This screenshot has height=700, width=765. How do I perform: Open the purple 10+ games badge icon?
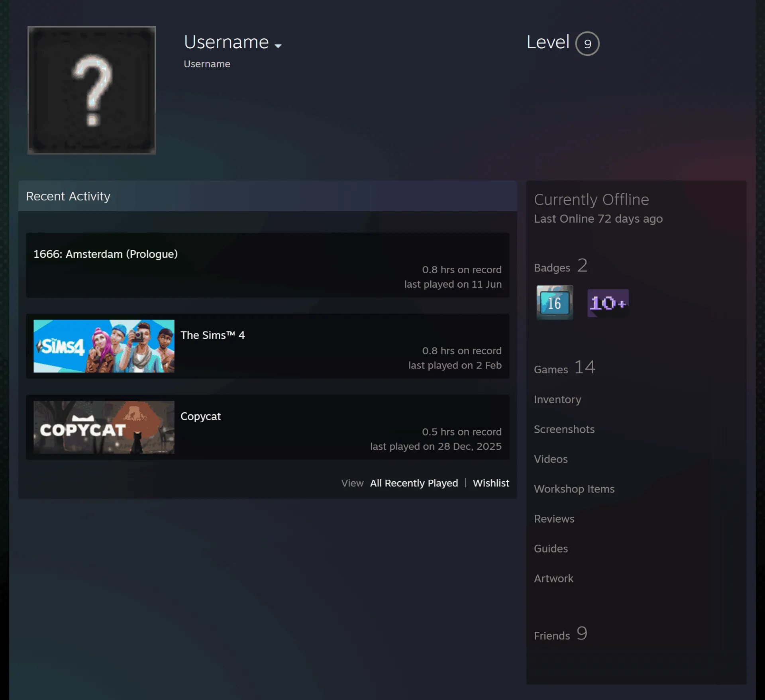point(608,303)
